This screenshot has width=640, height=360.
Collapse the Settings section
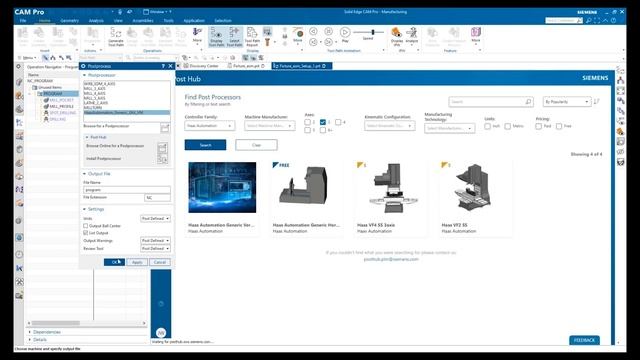pos(84,209)
